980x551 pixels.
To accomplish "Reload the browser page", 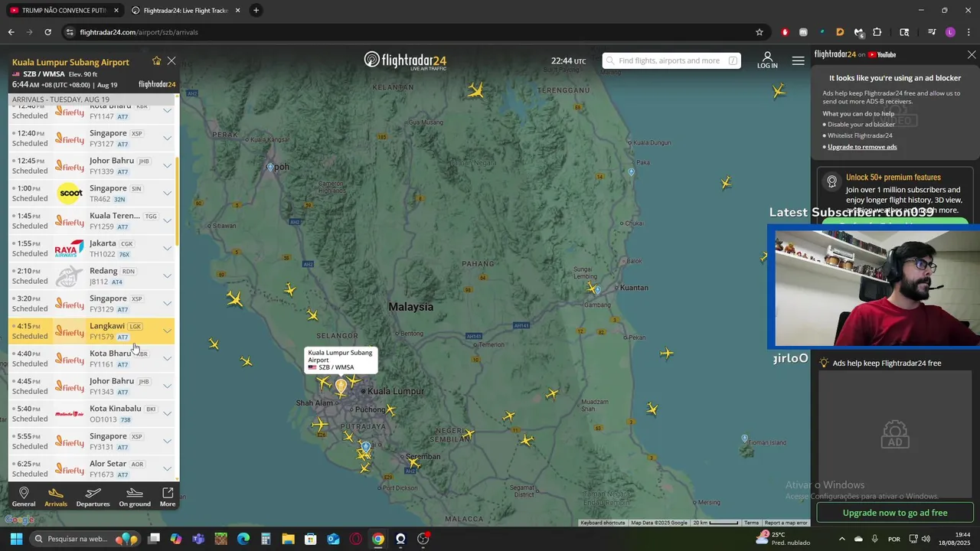I will click(47, 32).
